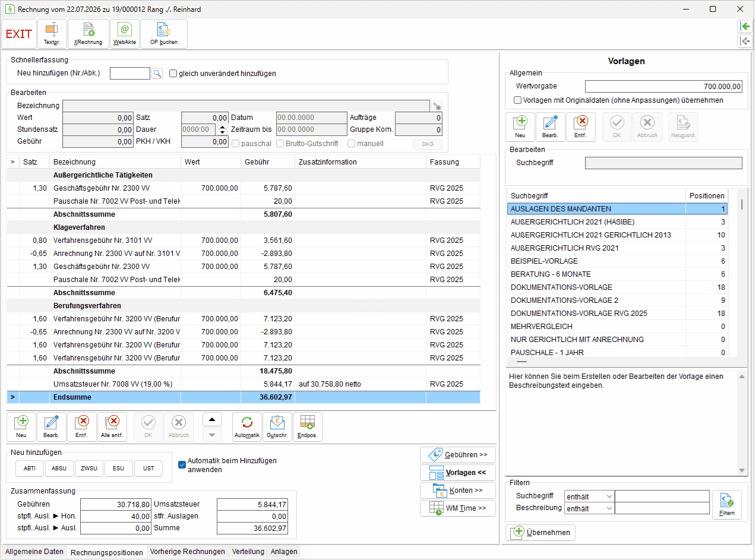Screen dimensions: 756x560
Task: Create an XRechnung from toolbar
Action: 88,34
